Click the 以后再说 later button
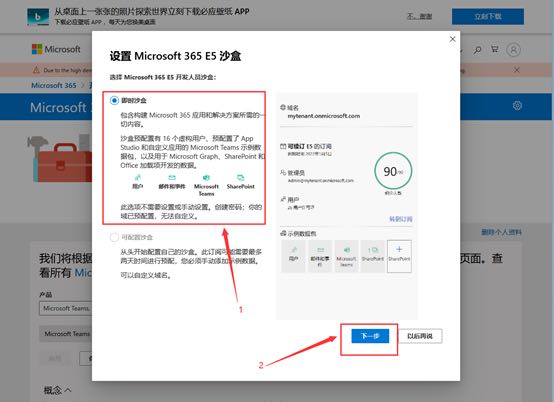 [x=420, y=336]
